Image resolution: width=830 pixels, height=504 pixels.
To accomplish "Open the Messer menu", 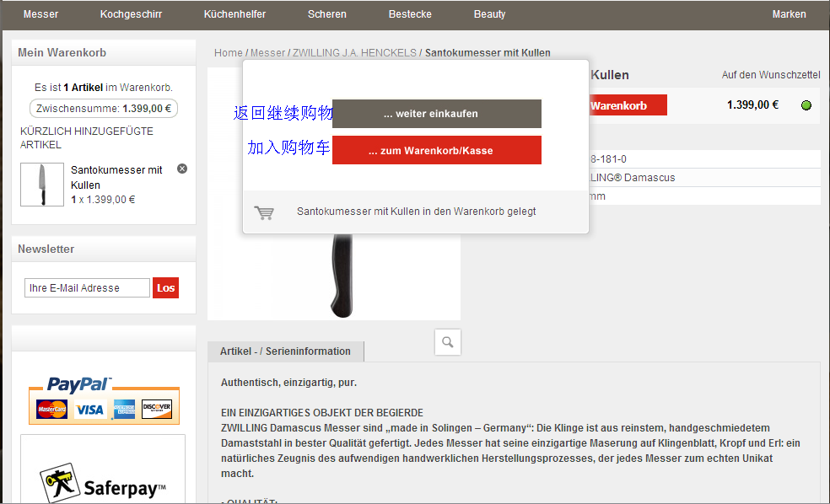I will [x=40, y=14].
